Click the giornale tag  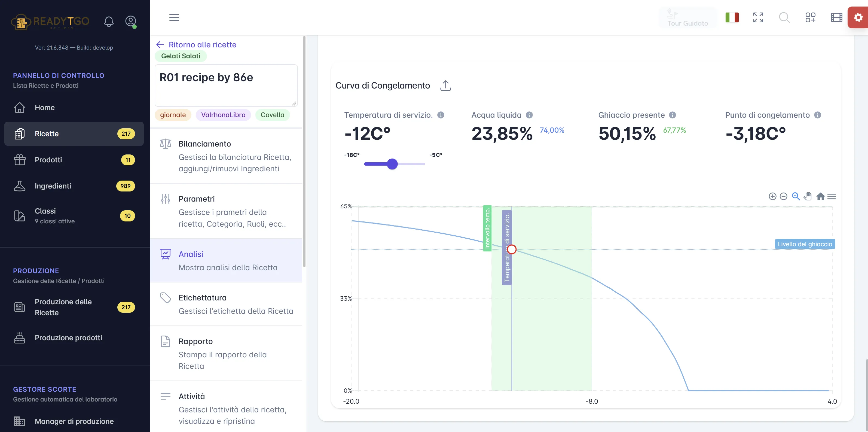pyautogui.click(x=173, y=115)
